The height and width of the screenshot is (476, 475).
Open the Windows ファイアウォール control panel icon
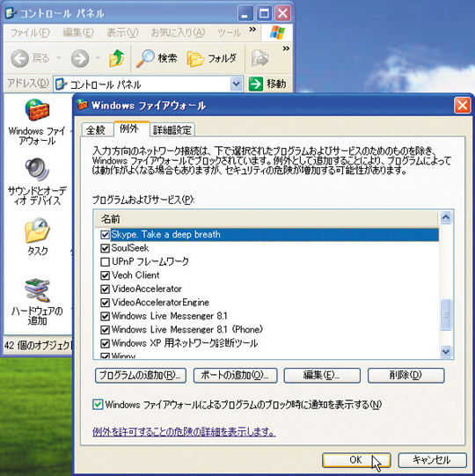pos(37,110)
